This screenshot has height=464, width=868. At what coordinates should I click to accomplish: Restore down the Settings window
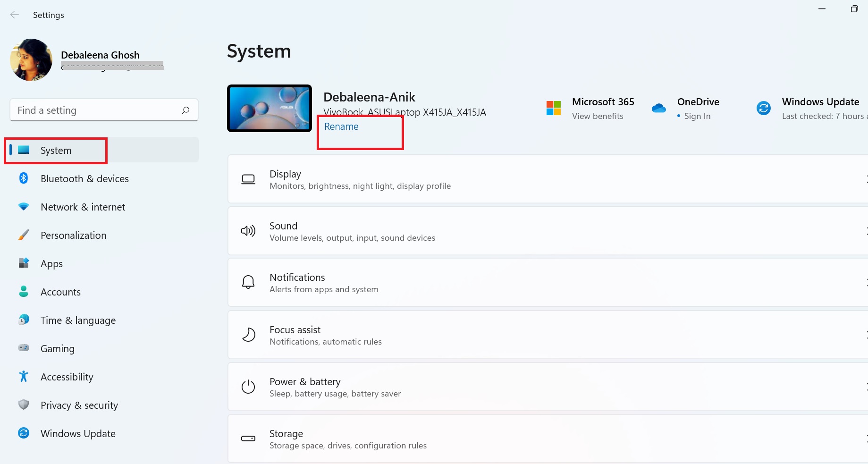pyautogui.click(x=854, y=9)
